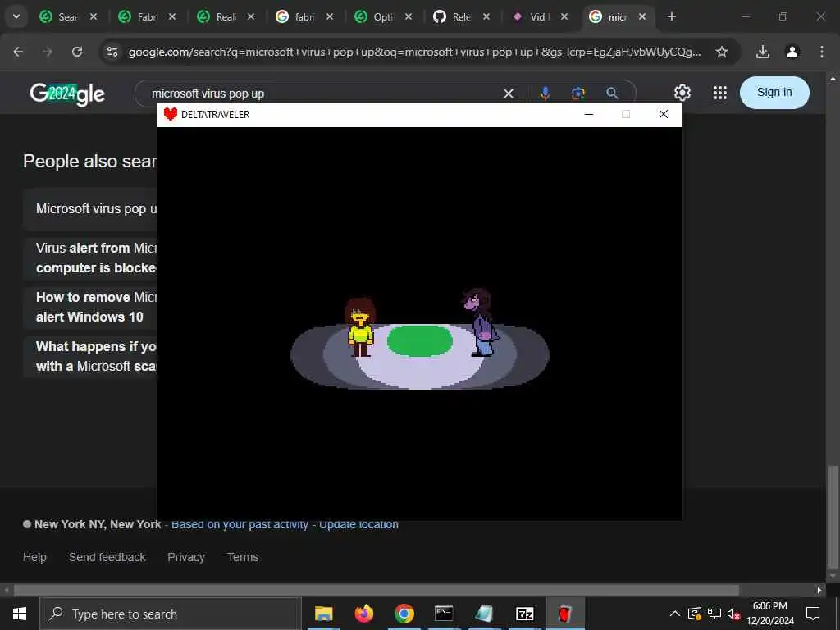Switch to the 'Reali' browser tab
The image size is (840, 630).
click(226, 16)
